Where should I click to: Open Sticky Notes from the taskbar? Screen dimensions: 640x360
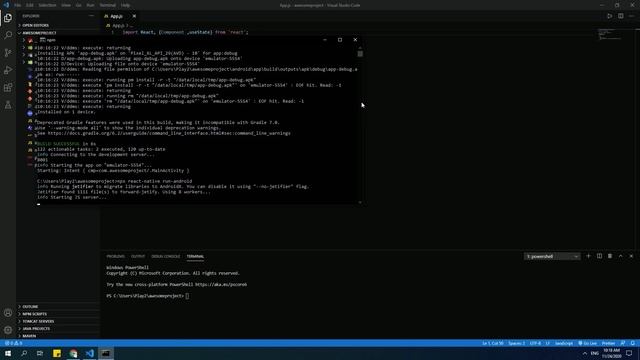click(57, 353)
